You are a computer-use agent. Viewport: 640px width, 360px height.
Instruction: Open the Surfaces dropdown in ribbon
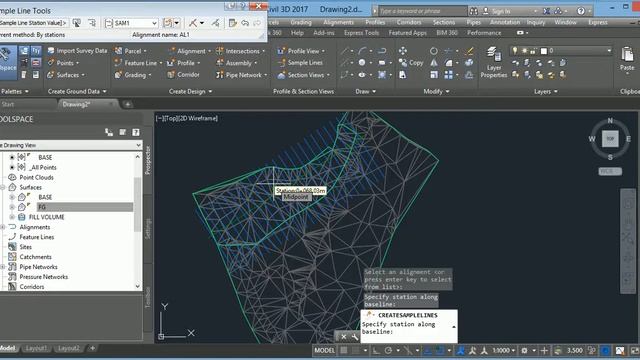[x=66, y=75]
